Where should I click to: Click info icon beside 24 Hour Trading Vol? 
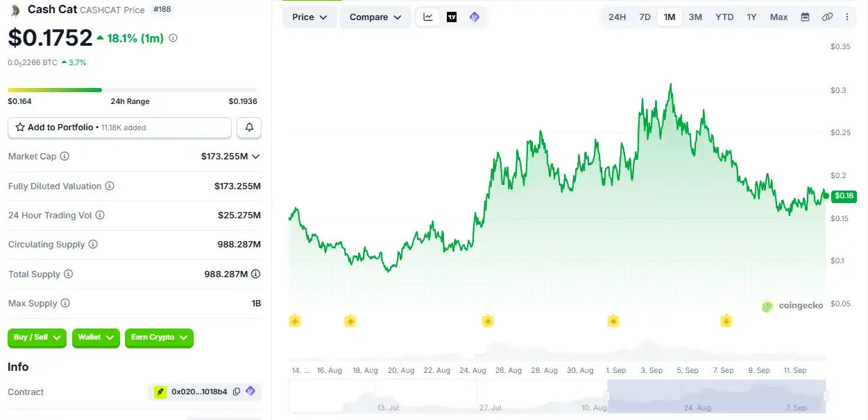point(100,216)
